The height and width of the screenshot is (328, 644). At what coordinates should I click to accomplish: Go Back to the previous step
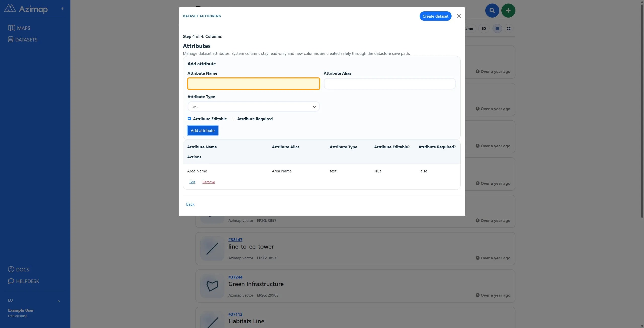190,204
